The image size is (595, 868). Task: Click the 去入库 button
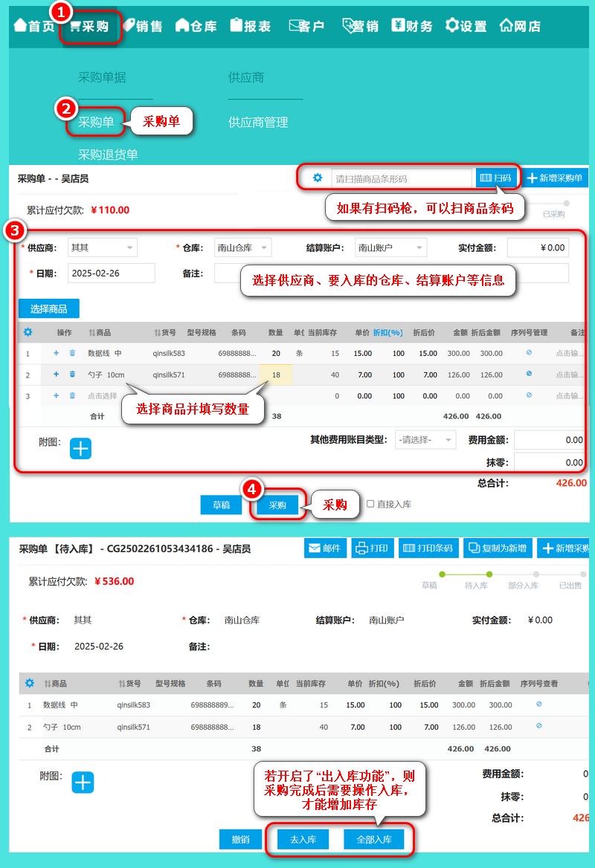click(303, 839)
